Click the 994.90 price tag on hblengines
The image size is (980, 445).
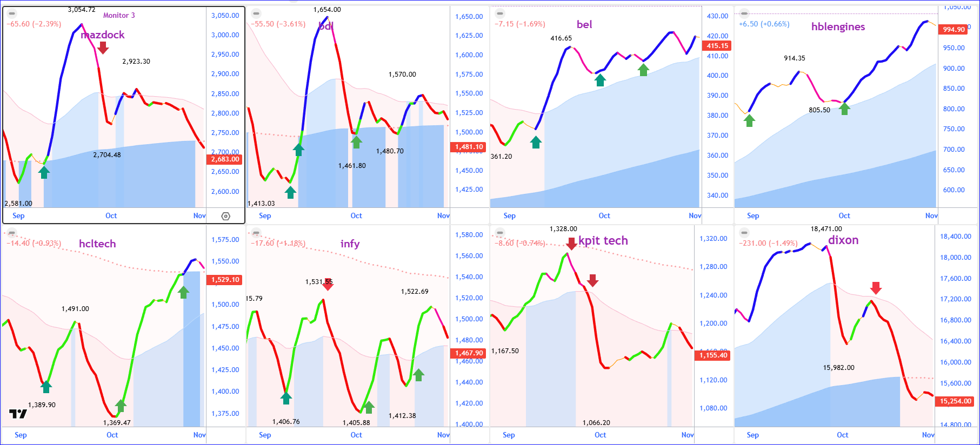coord(954,30)
